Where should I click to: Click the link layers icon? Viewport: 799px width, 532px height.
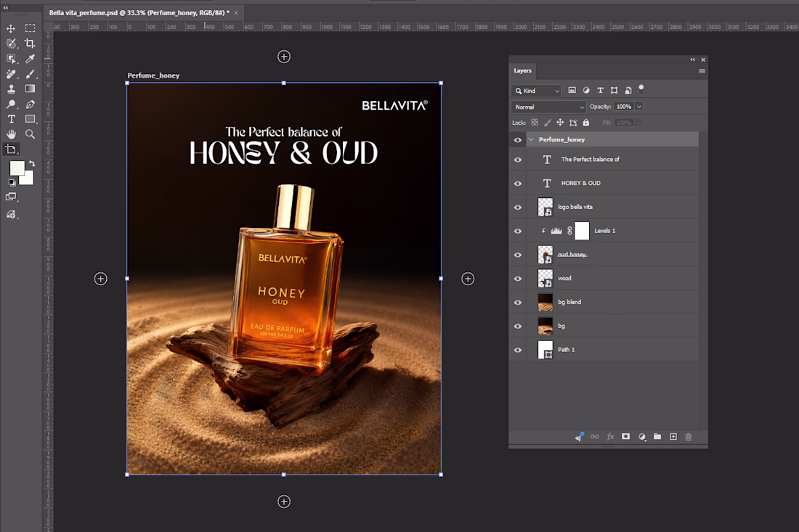click(594, 437)
